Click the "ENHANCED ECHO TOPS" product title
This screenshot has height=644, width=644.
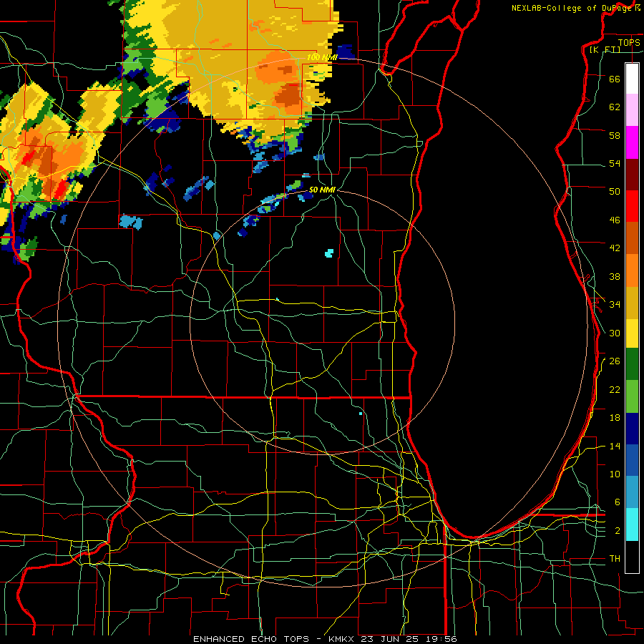pos(251,639)
